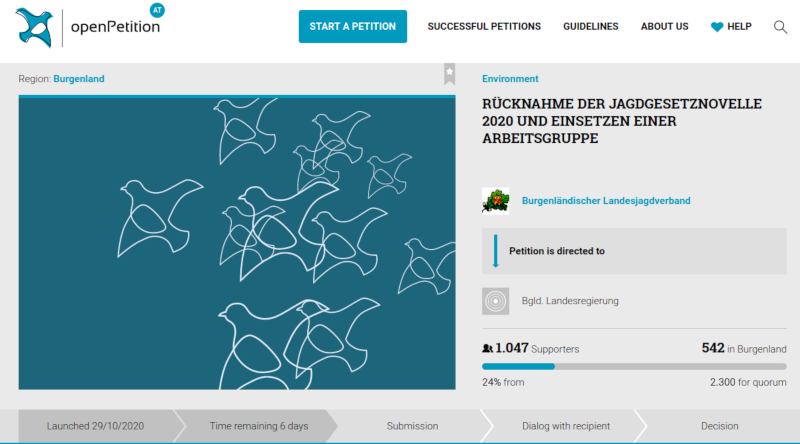Click the heart icon beside Help
Viewport: 800px width, 444px height.
717,27
